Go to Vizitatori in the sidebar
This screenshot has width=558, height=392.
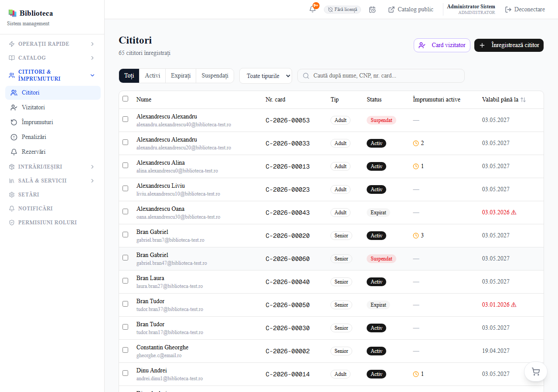click(x=53, y=108)
